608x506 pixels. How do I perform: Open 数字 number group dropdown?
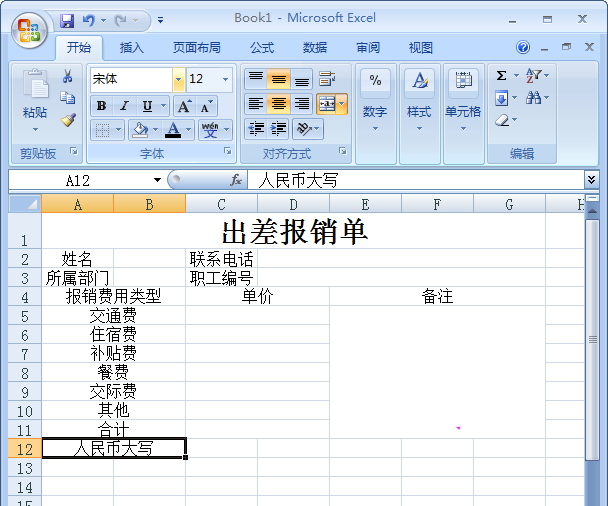click(375, 129)
